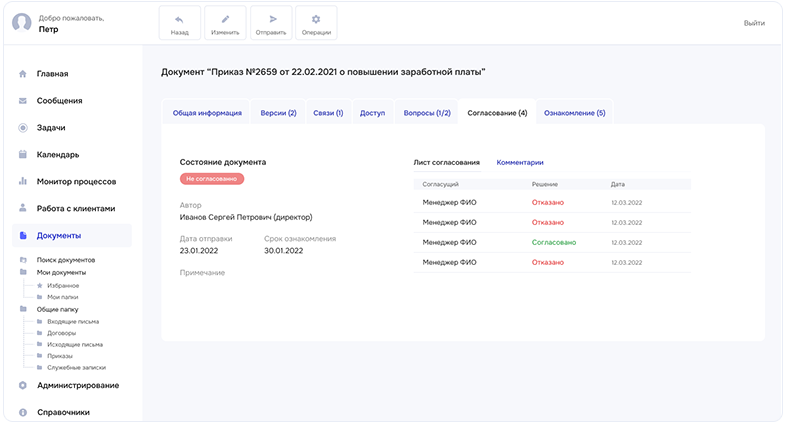Click the Не согласовано status badge

tap(212, 178)
